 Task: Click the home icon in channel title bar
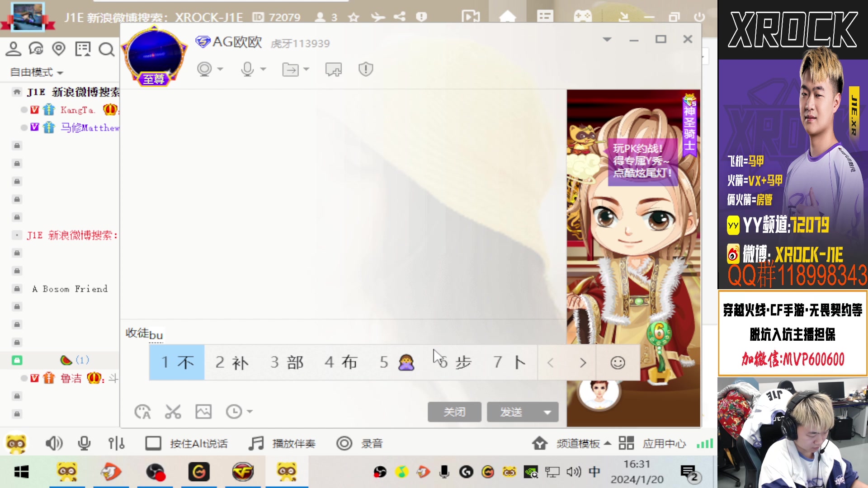507,17
